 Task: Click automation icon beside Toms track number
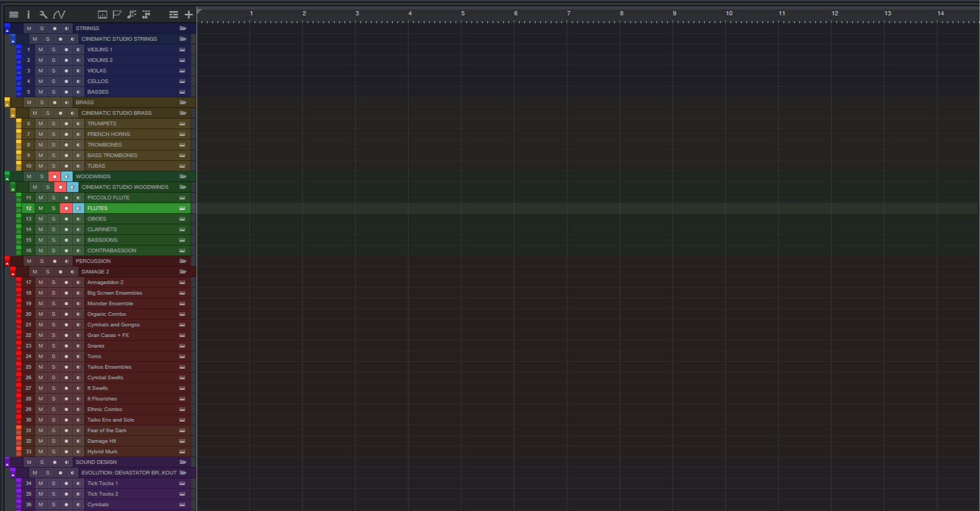pos(19,358)
